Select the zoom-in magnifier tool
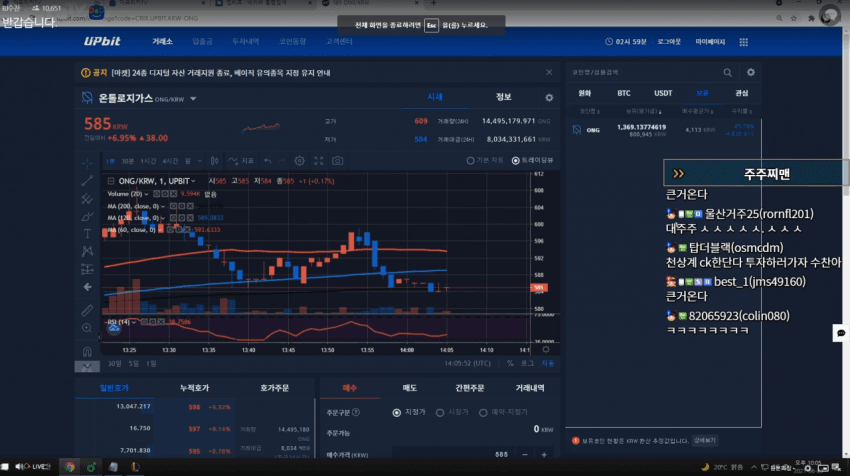This screenshot has height=476, width=850. click(87, 328)
